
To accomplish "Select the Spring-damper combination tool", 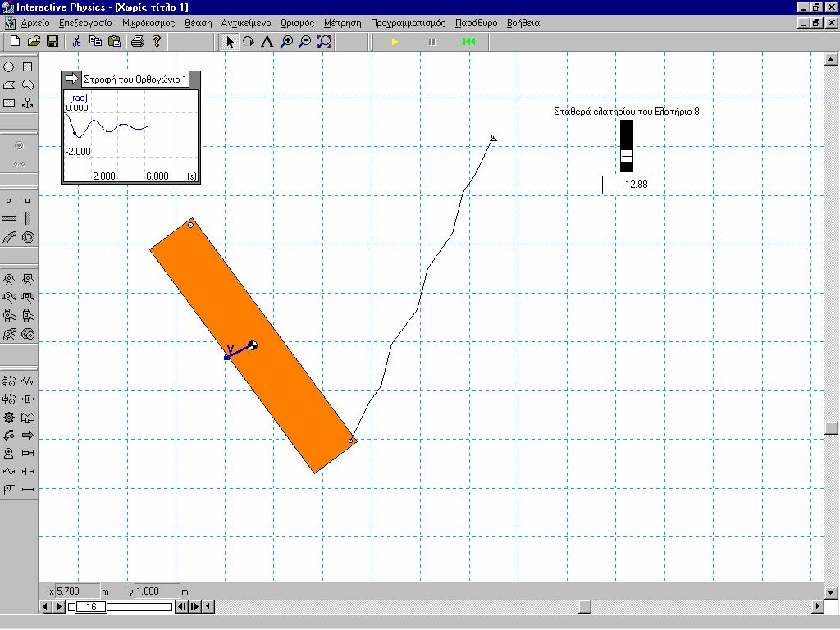I will [27, 418].
